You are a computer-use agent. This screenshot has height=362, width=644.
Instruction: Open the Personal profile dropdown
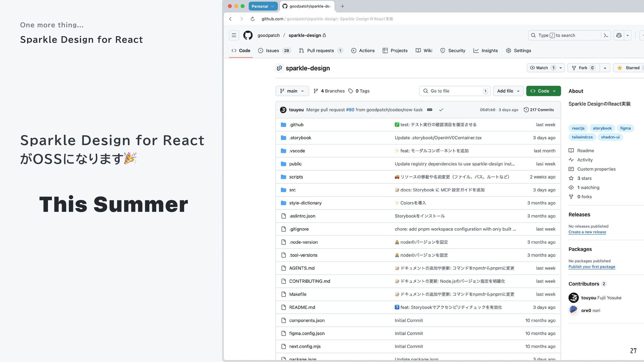pos(263,6)
